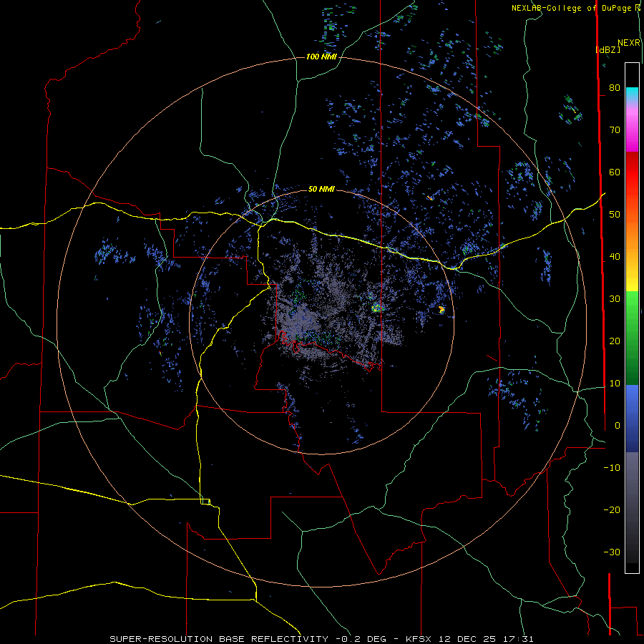Click the 0 value on the dBZ scale
644x644 pixels.
(618, 426)
